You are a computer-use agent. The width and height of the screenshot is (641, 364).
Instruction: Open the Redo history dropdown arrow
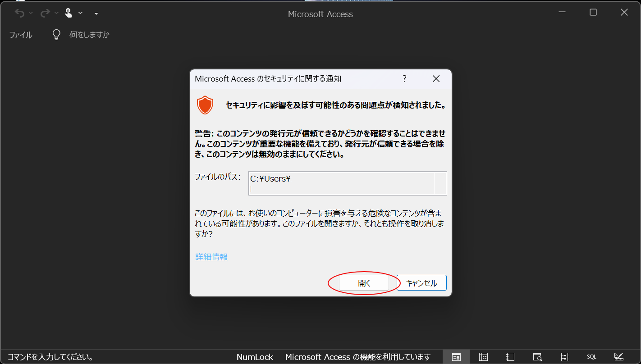tap(56, 13)
